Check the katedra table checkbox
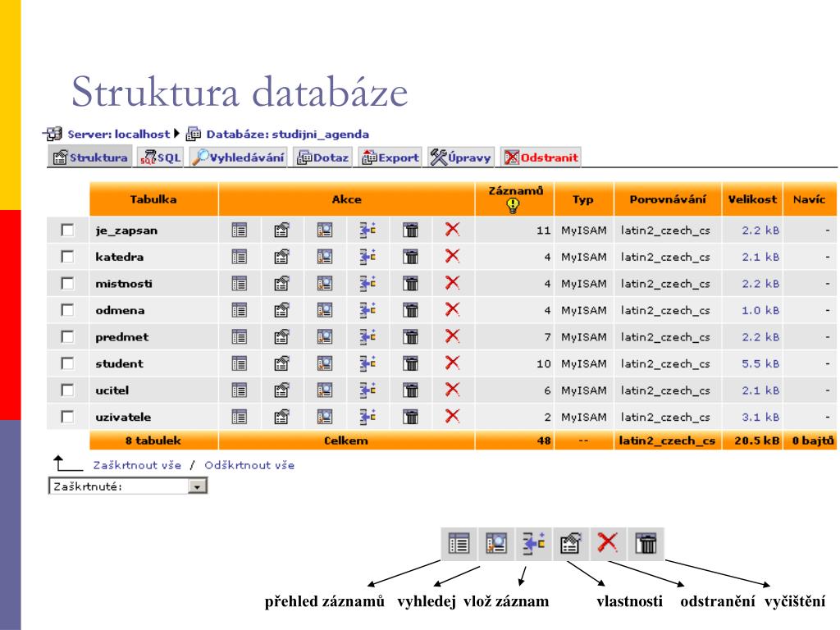Screen dimensions: 840x630 coord(67,257)
